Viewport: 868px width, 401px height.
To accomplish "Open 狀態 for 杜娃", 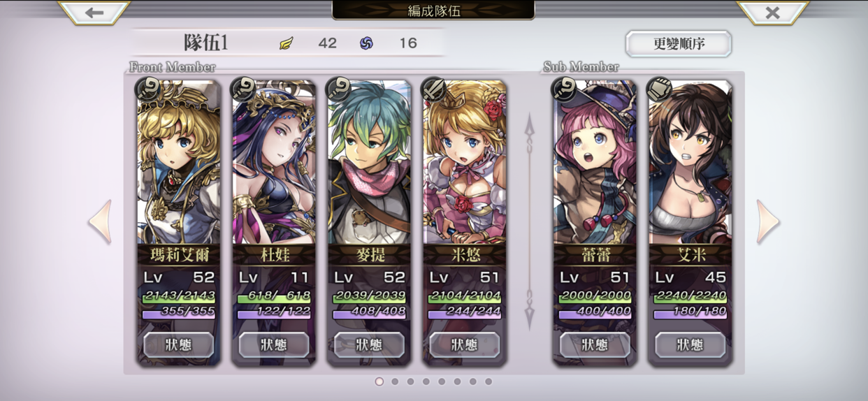I will (274, 344).
